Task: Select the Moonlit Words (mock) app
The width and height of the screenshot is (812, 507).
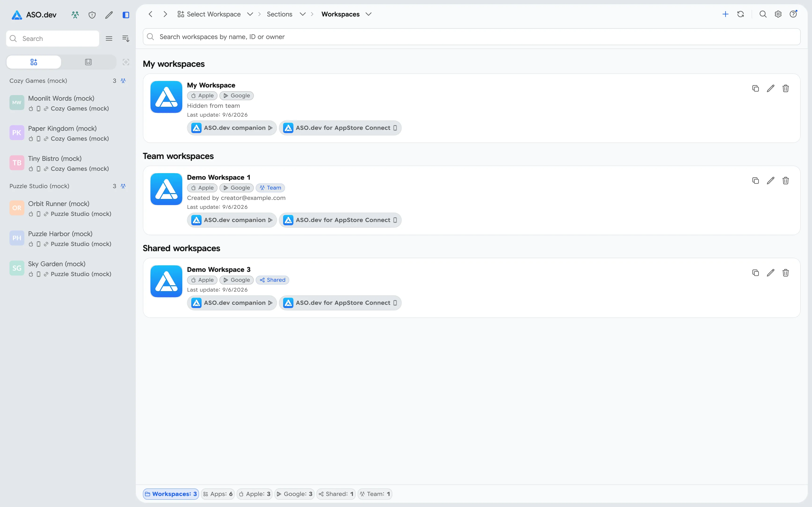Action: (x=68, y=103)
